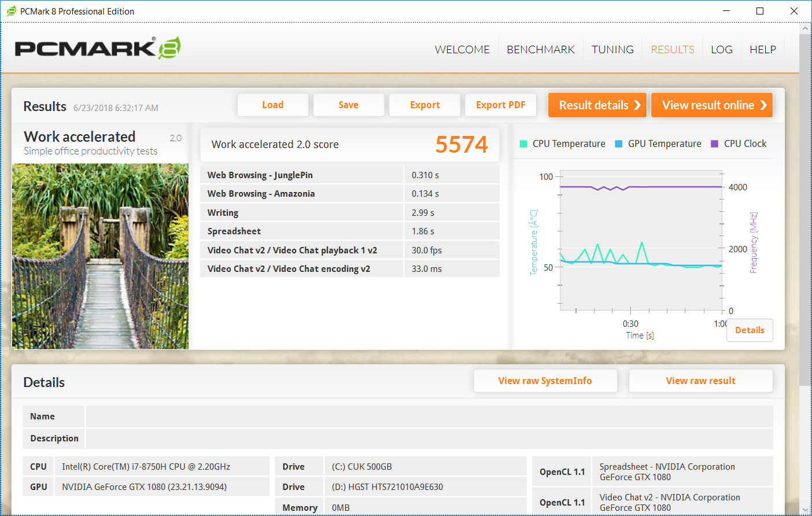
Task: Click the 5574 score value
Action: tap(462, 145)
